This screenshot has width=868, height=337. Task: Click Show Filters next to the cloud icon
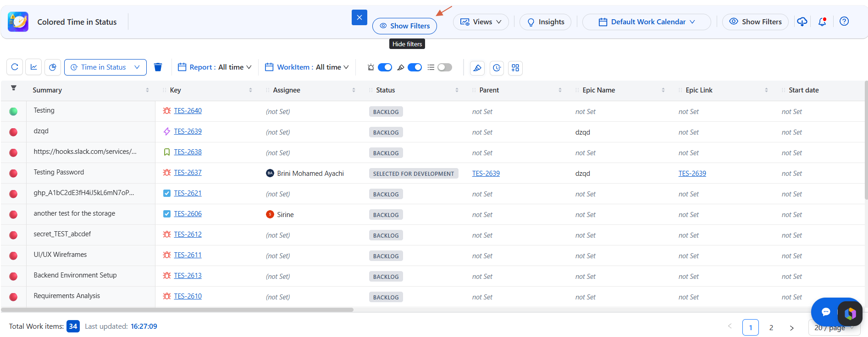(x=755, y=22)
